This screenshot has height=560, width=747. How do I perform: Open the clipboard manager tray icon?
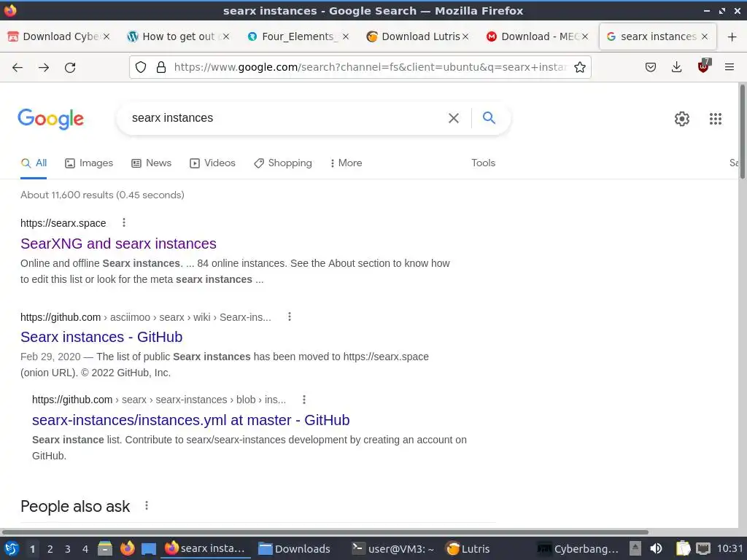coord(683,548)
